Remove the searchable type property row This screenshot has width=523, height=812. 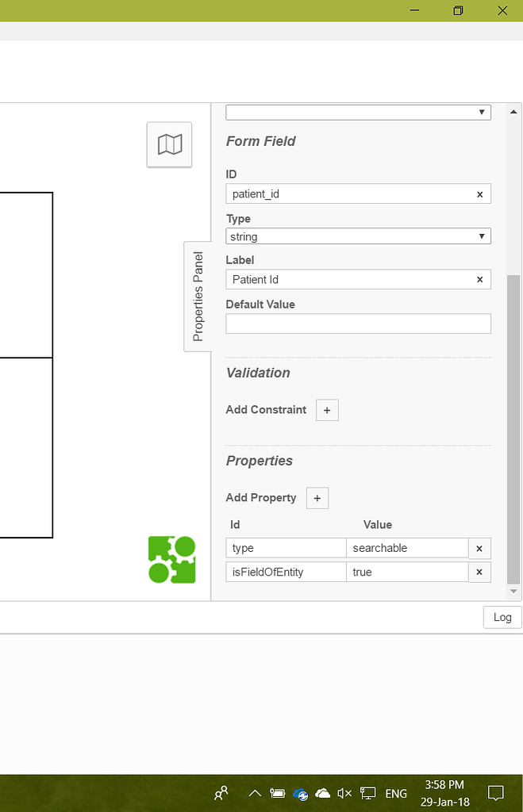[x=479, y=547]
